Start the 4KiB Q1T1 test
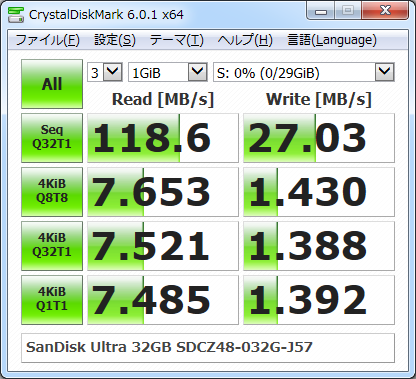Screen dimensions: 416x379 (52, 300)
